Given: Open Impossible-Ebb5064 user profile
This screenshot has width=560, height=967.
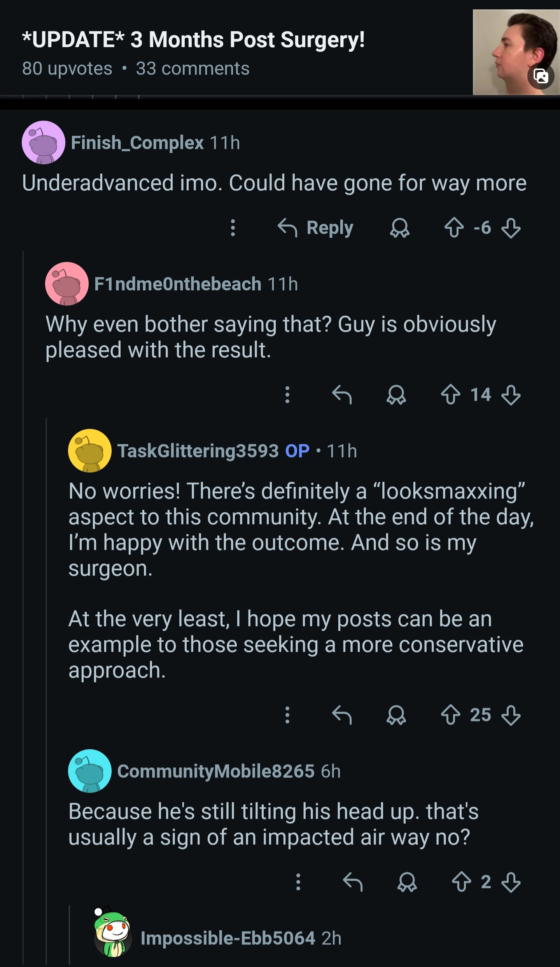Looking at the screenshot, I should 227,938.
